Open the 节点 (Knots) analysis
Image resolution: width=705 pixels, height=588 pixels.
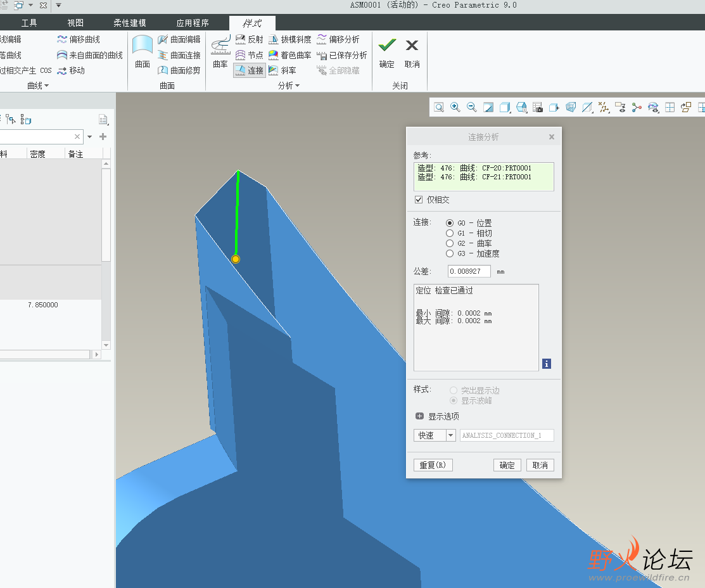click(250, 55)
